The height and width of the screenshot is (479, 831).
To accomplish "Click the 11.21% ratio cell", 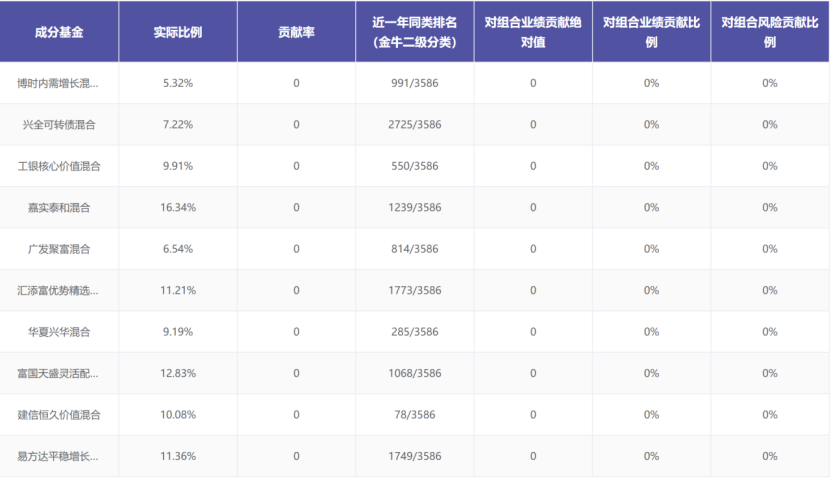I will pyautogui.click(x=178, y=290).
